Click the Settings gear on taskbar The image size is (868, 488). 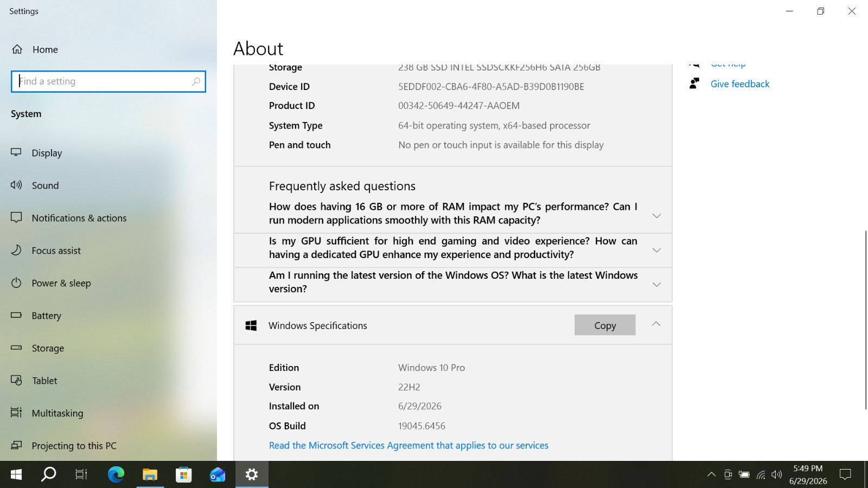point(252,474)
